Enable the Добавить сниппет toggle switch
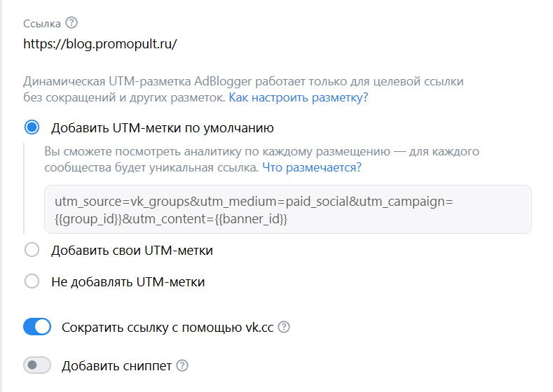 coord(37,365)
